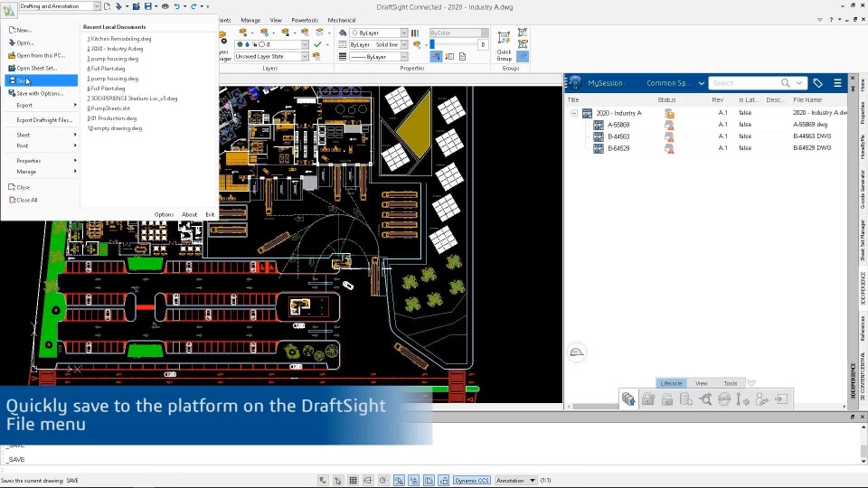The width and height of the screenshot is (868, 488).
Task: Click the magnifier search icon
Action: tap(785, 83)
